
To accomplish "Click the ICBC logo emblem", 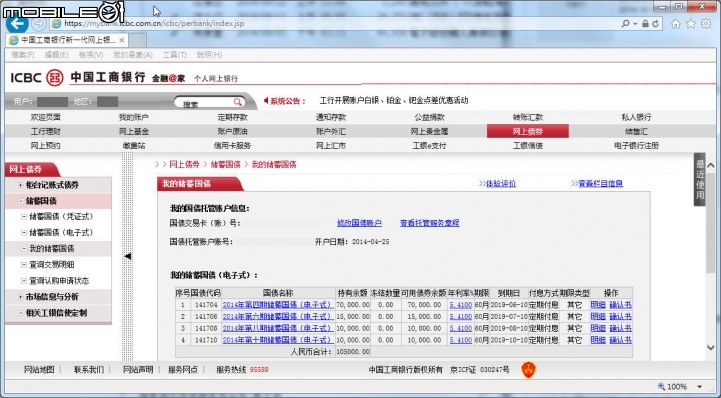I will click(55, 78).
